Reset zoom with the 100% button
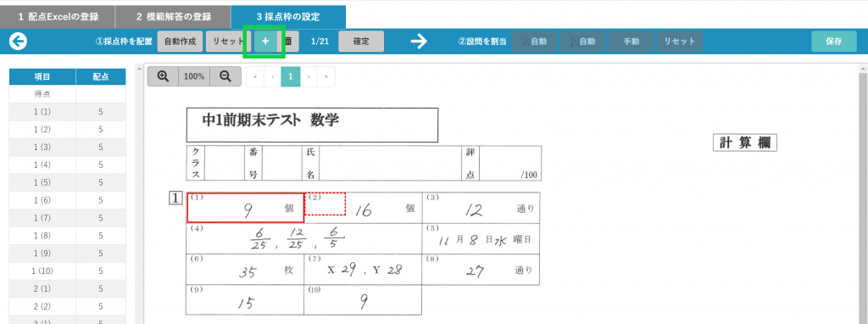The image size is (868, 324). pos(194,76)
